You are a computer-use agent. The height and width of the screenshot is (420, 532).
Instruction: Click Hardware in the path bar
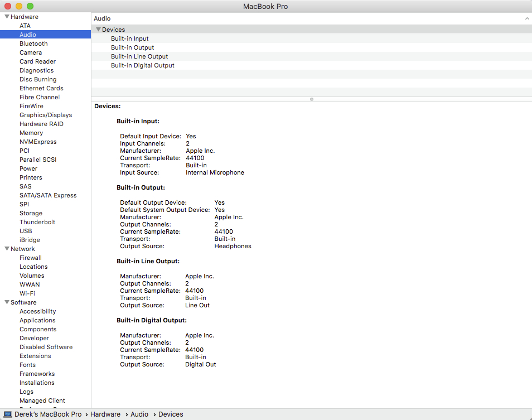click(x=105, y=414)
